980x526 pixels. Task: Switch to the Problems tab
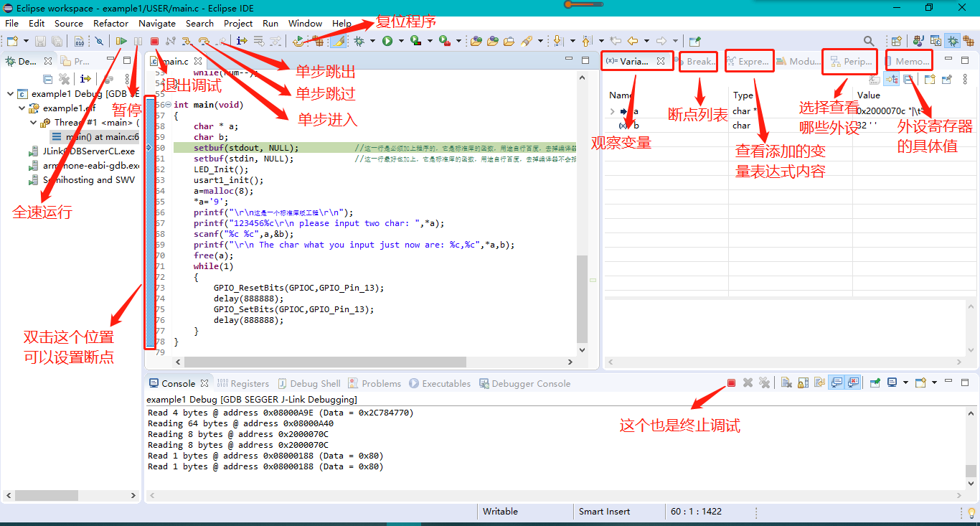(374, 383)
